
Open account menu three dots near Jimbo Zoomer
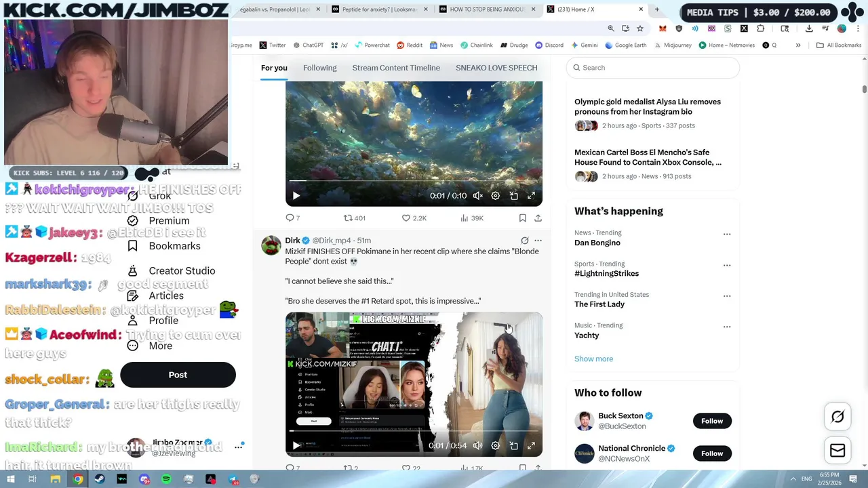[x=239, y=447]
